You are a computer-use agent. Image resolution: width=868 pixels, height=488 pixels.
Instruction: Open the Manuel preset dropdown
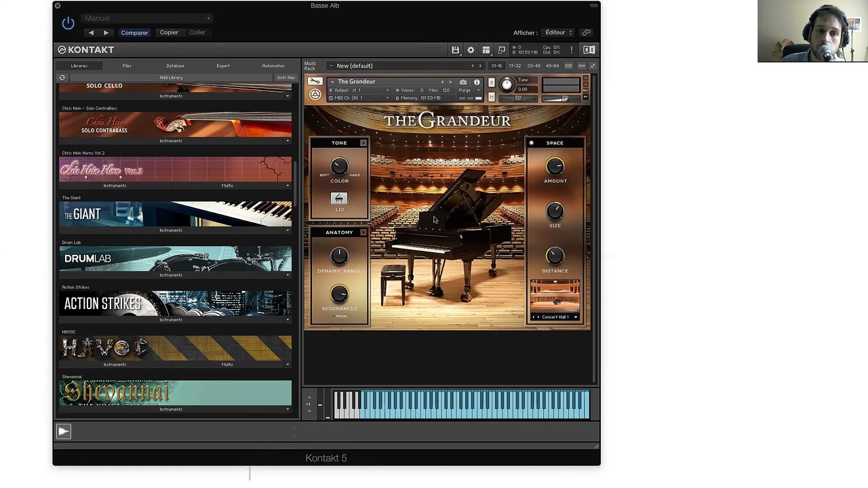click(147, 18)
